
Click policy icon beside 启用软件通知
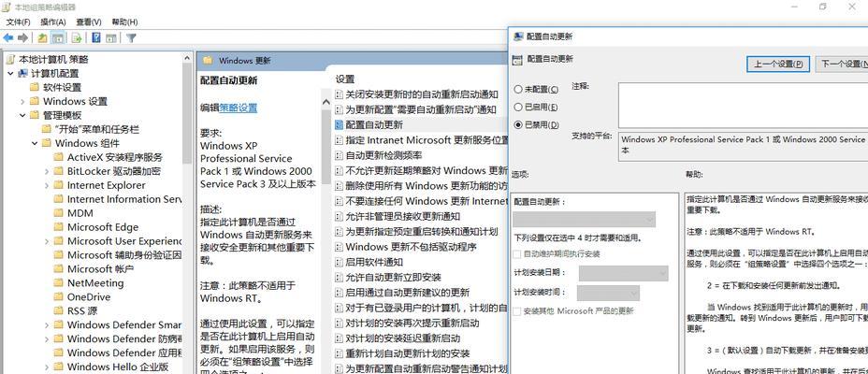pos(340,262)
